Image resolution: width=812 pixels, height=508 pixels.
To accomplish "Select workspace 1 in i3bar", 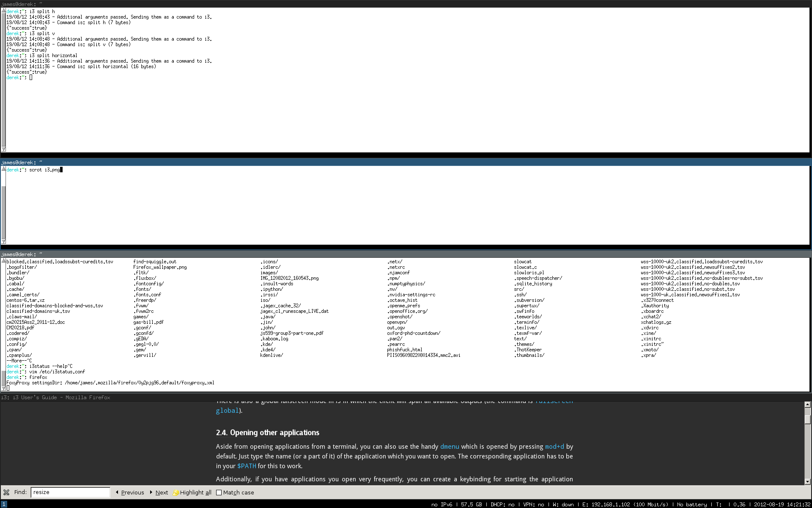I will tap(4, 504).
